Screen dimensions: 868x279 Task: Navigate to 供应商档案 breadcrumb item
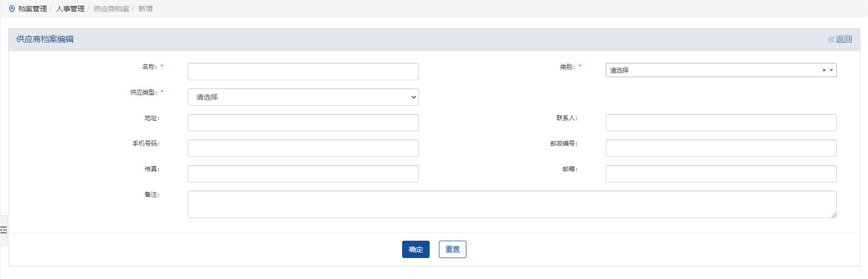[111, 9]
